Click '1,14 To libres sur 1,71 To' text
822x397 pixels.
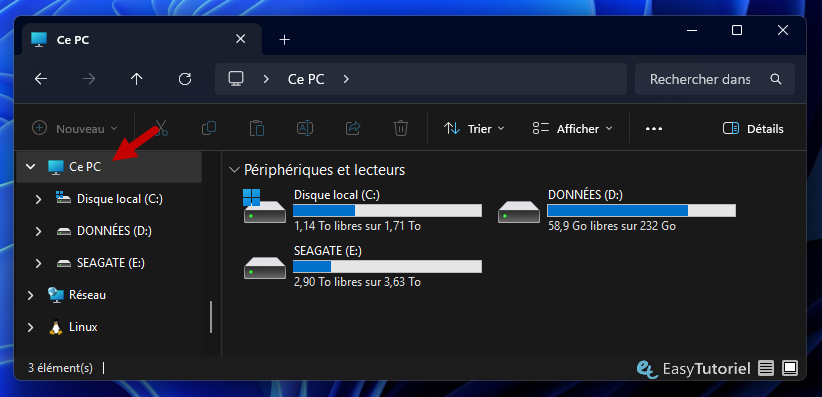pyautogui.click(x=357, y=226)
